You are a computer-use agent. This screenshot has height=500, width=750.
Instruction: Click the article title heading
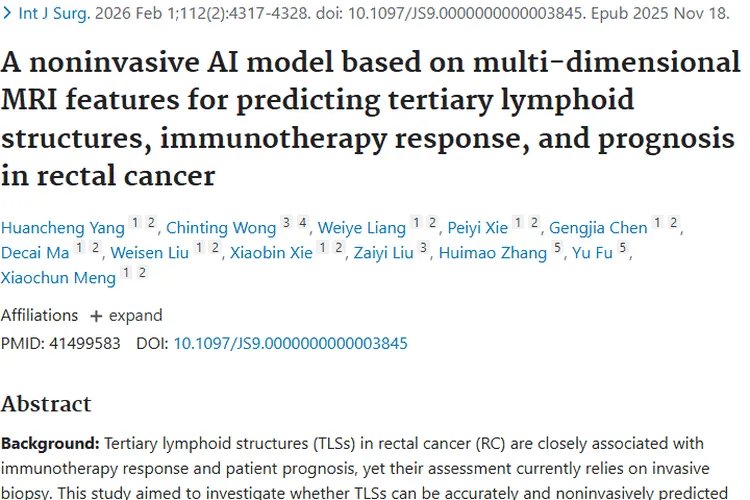tap(370, 119)
